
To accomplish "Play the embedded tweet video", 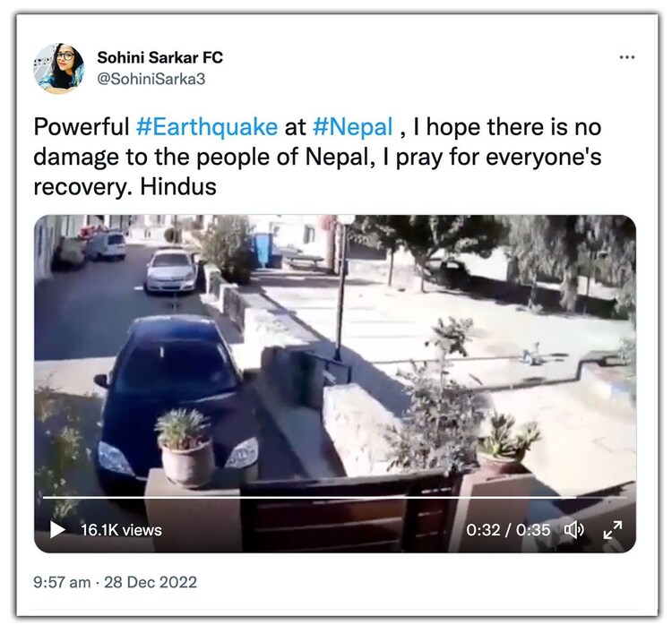I will pyautogui.click(x=57, y=530).
